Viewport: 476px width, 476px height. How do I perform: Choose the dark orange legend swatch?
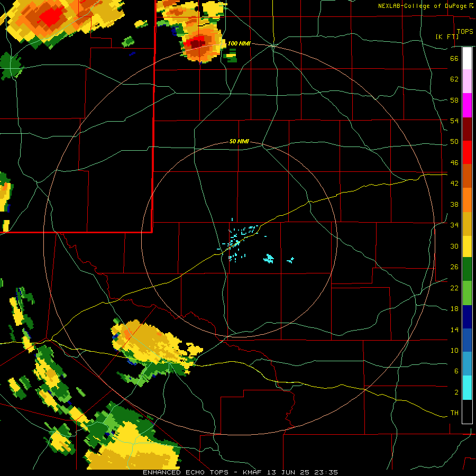point(467,176)
